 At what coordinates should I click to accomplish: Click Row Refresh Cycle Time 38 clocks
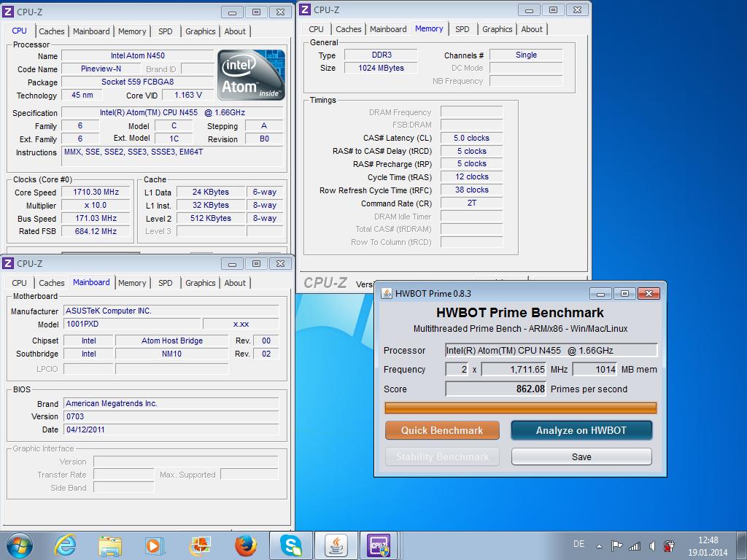click(472, 190)
